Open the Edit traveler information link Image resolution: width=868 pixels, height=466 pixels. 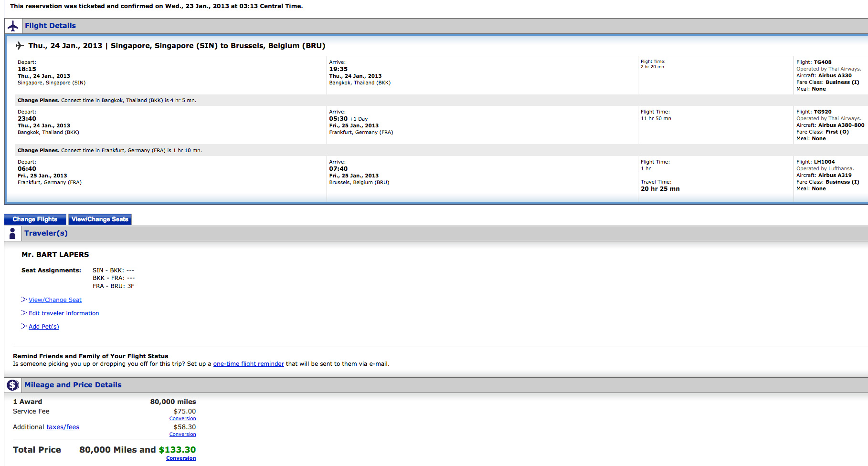pos(64,313)
